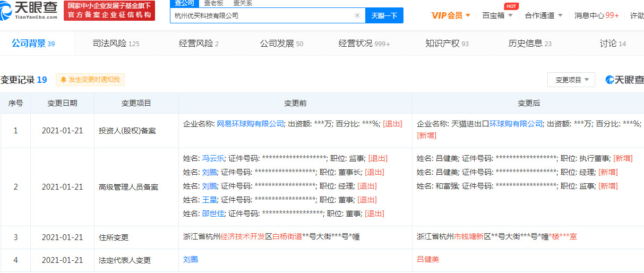Click the TianYanCha logo

click(x=30, y=11)
